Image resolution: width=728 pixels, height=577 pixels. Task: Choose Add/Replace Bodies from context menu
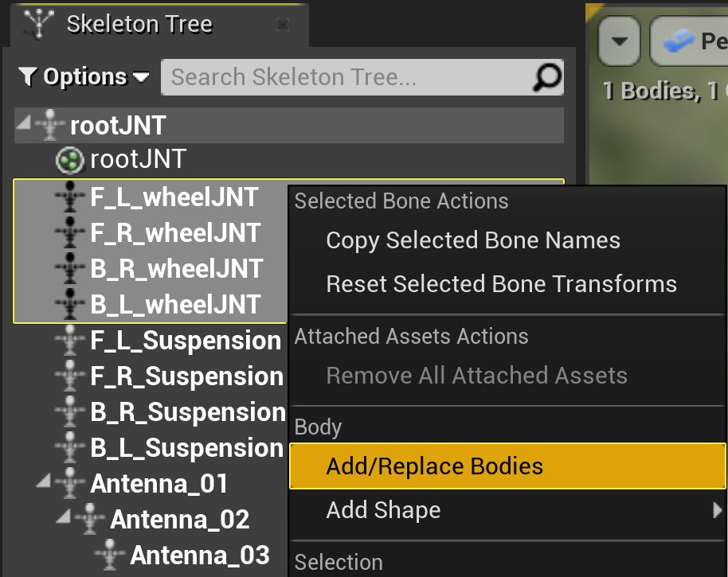click(434, 466)
